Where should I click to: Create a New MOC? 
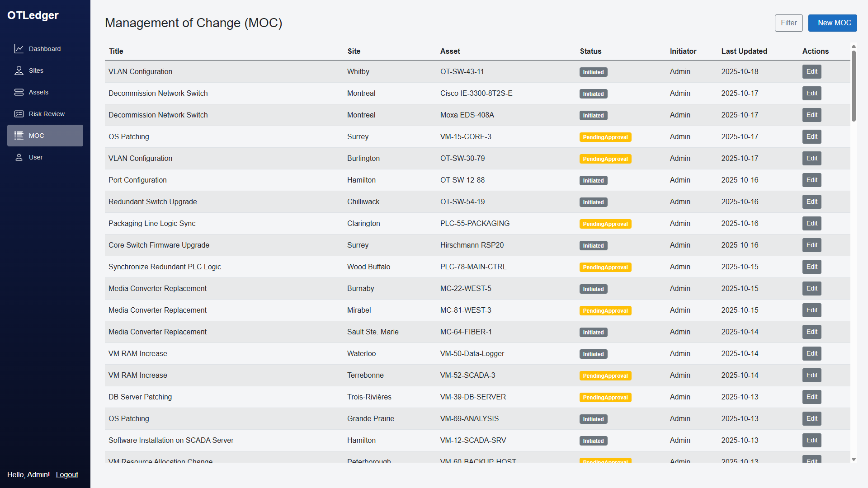coord(832,23)
